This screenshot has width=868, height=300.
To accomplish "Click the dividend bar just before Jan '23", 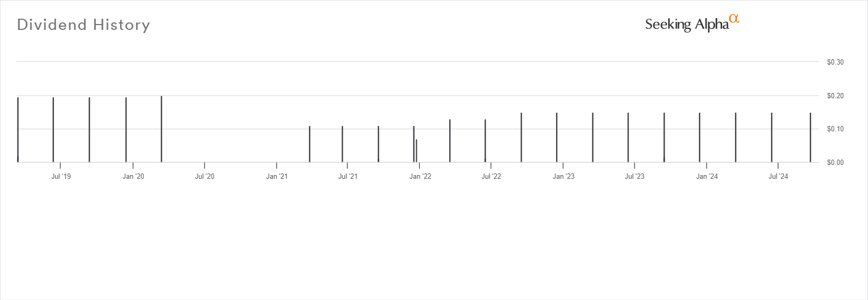I will (x=557, y=137).
